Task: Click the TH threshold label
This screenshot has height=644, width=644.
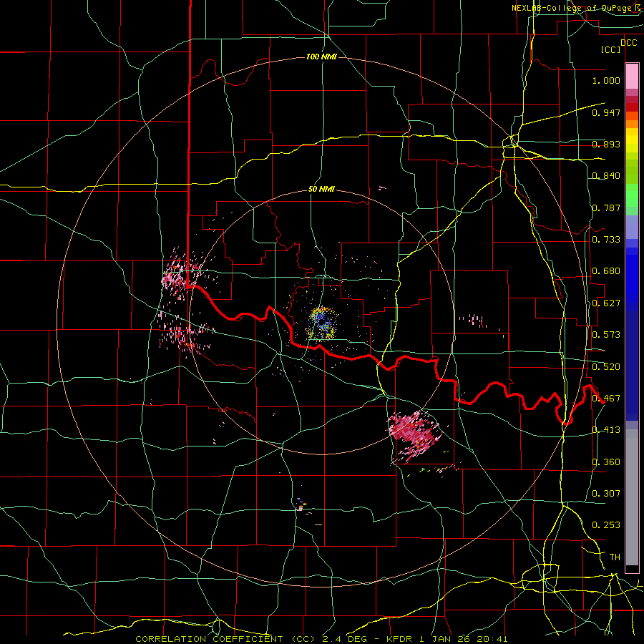Action: (615, 557)
